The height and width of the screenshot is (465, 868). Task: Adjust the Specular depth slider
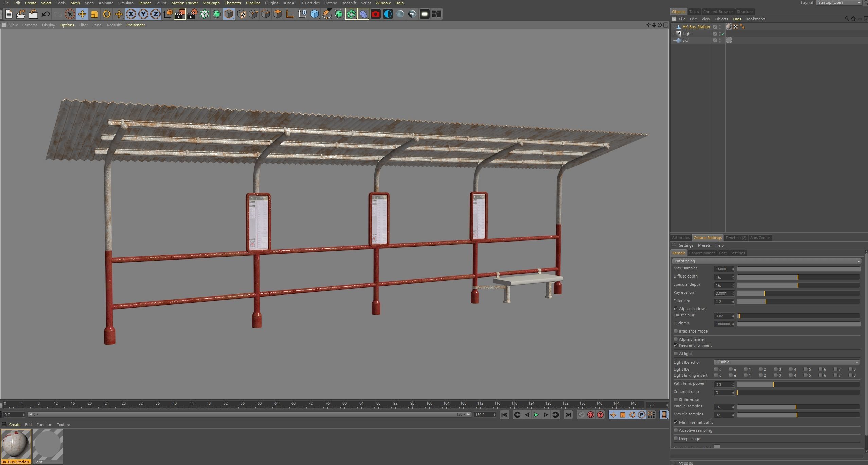pos(798,285)
